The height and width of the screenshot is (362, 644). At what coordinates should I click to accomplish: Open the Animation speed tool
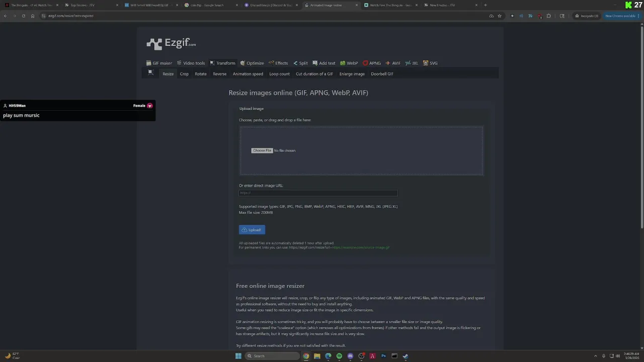[x=248, y=74]
